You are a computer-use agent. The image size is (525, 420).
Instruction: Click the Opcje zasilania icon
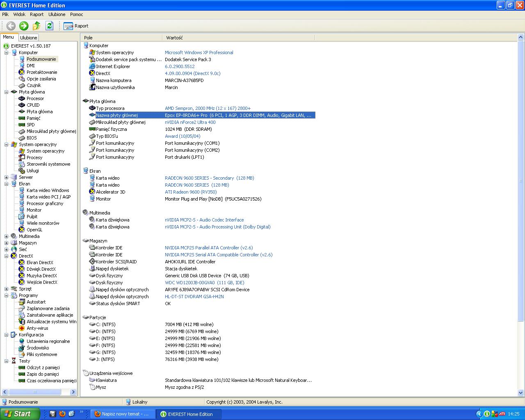22,79
